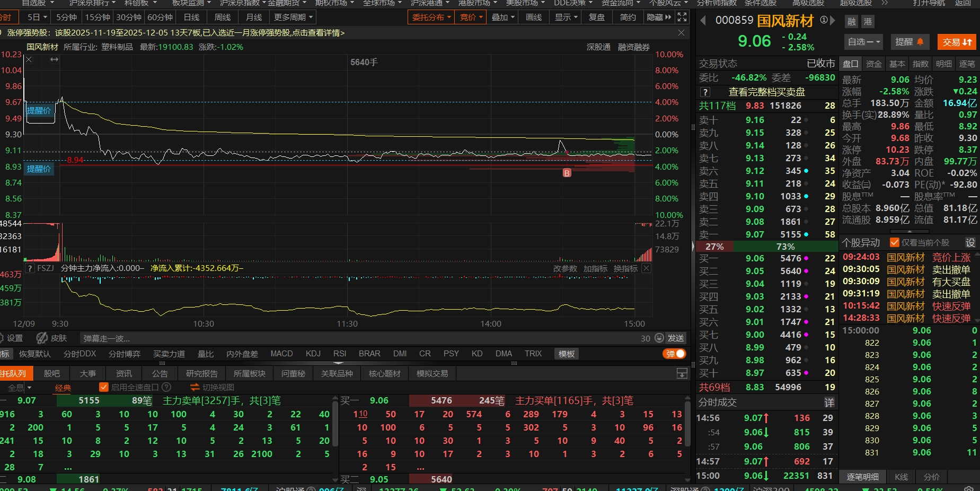Screen dimensions: 980x491
Task: Click the horizontal stretch arrow icon on chart
Action: click(54, 59)
